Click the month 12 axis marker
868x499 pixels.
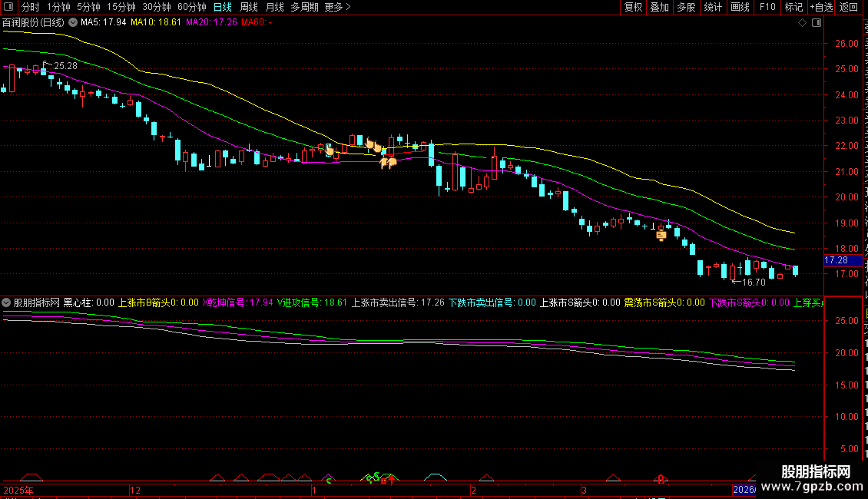[135, 490]
